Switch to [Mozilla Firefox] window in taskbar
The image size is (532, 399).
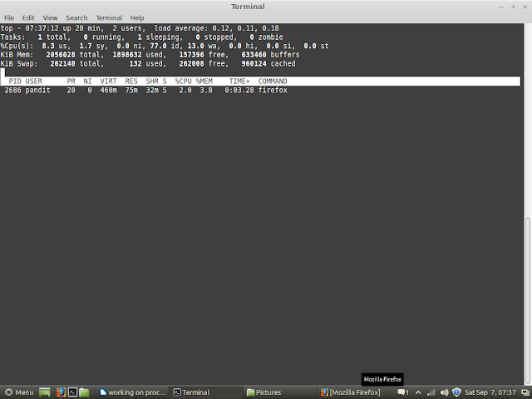click(353, 392)
